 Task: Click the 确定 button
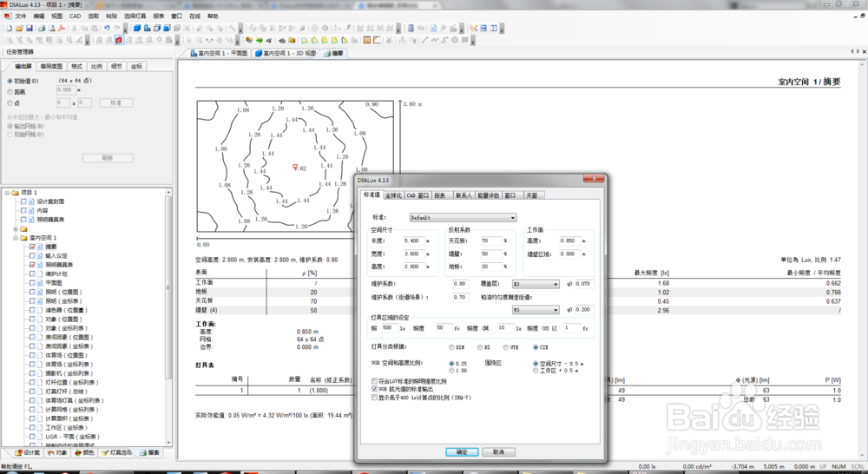(x=462, y=451)
